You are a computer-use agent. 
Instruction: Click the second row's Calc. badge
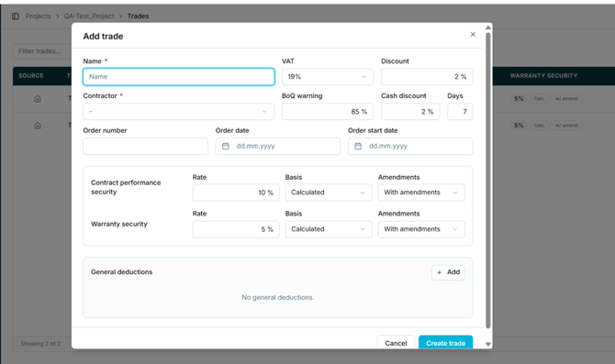[x=539, y=126]
